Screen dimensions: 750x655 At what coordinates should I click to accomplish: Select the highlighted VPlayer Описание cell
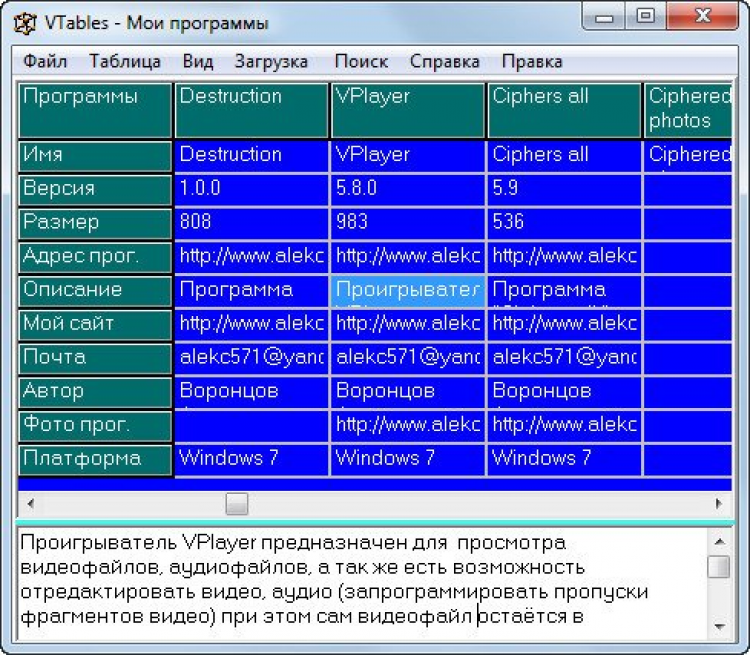tap(408, 291)
